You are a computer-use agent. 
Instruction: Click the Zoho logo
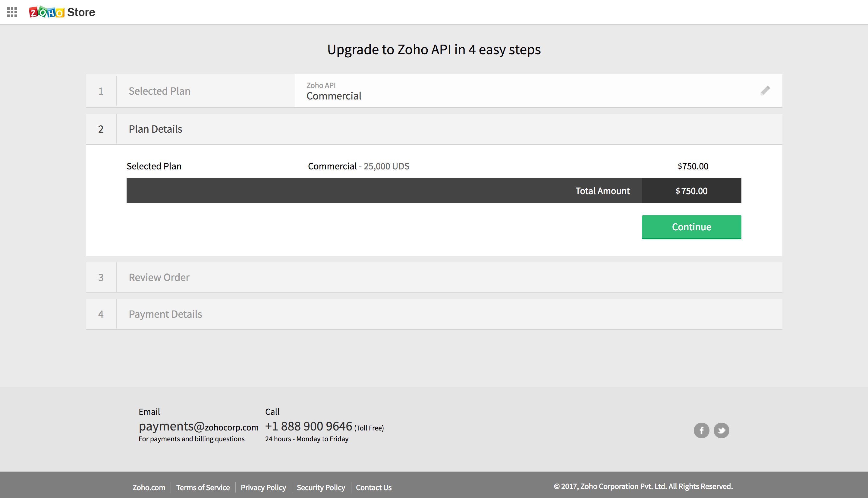[46, 12]
